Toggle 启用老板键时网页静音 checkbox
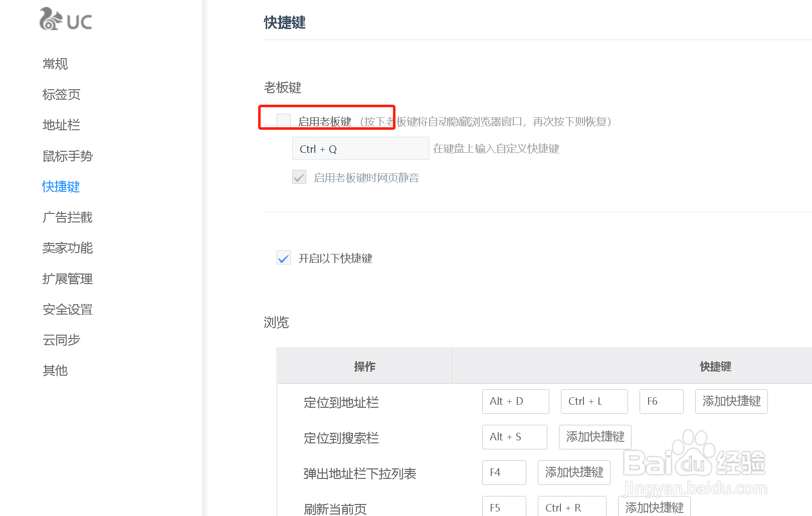This screenshot has width=812, height=516. [x=299, y=177]
